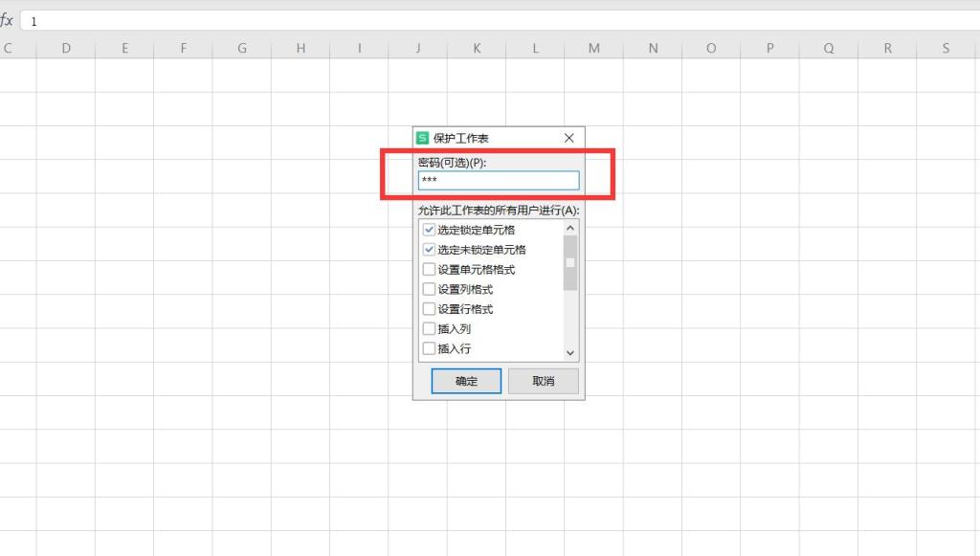Select column H header
The image size is (980, 556).
pos(301,48)
